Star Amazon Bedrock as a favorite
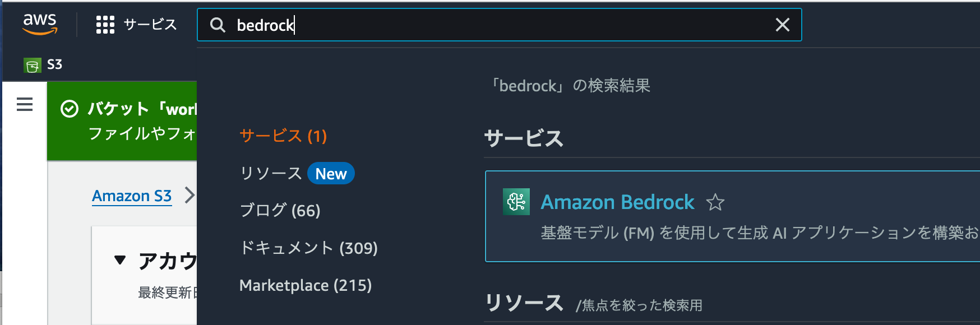980x325 pixels. coord(716,203)
